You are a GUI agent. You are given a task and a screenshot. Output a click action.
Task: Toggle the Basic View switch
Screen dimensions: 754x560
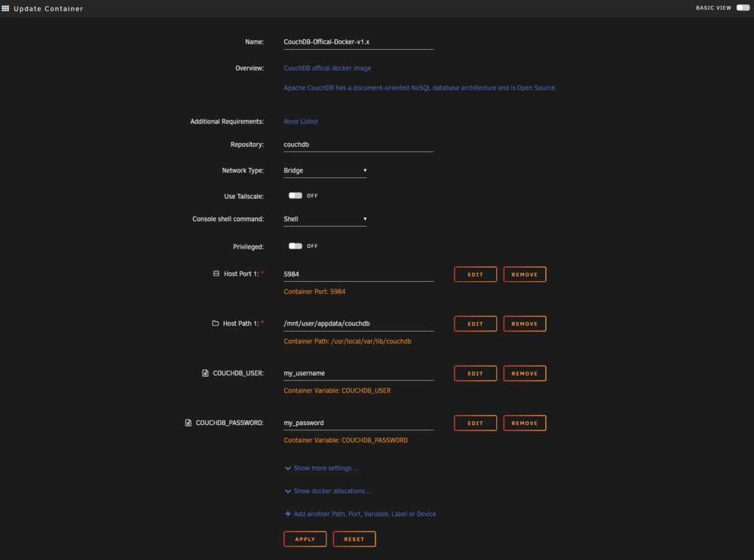743,8
